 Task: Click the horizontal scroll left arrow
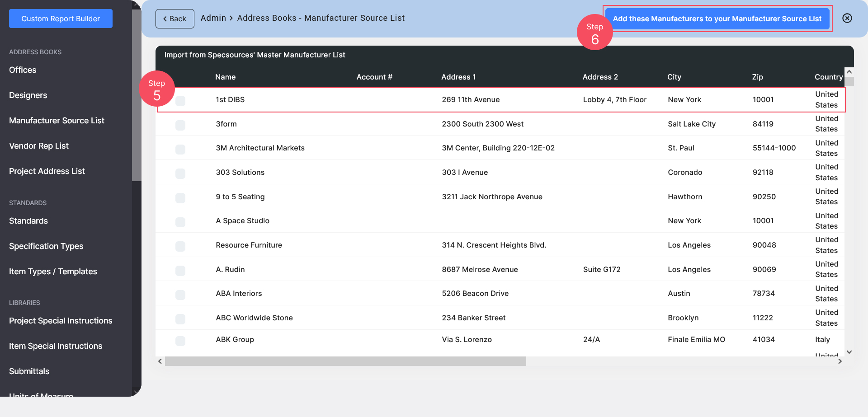(x=160, y=361)
